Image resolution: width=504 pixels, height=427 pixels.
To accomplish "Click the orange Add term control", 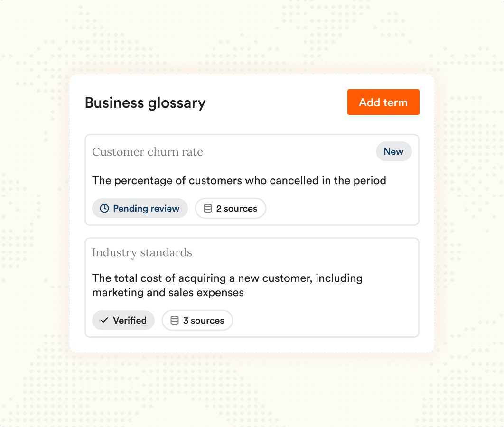I will coord(383,102).
